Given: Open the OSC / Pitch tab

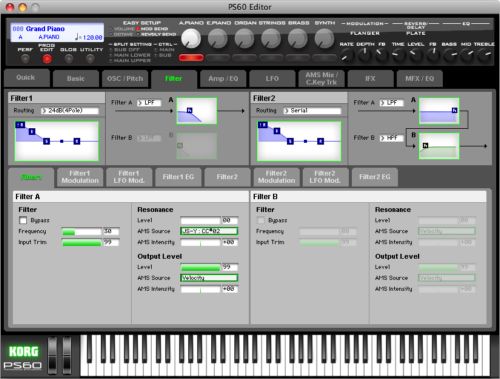Looking at the screenshot, I should pyautogui.click(x=125, y=79).
